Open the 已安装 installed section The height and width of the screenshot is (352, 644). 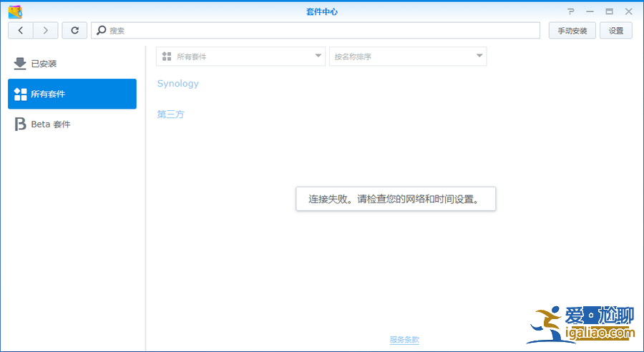pyautogui.click(x=72, y=64)
